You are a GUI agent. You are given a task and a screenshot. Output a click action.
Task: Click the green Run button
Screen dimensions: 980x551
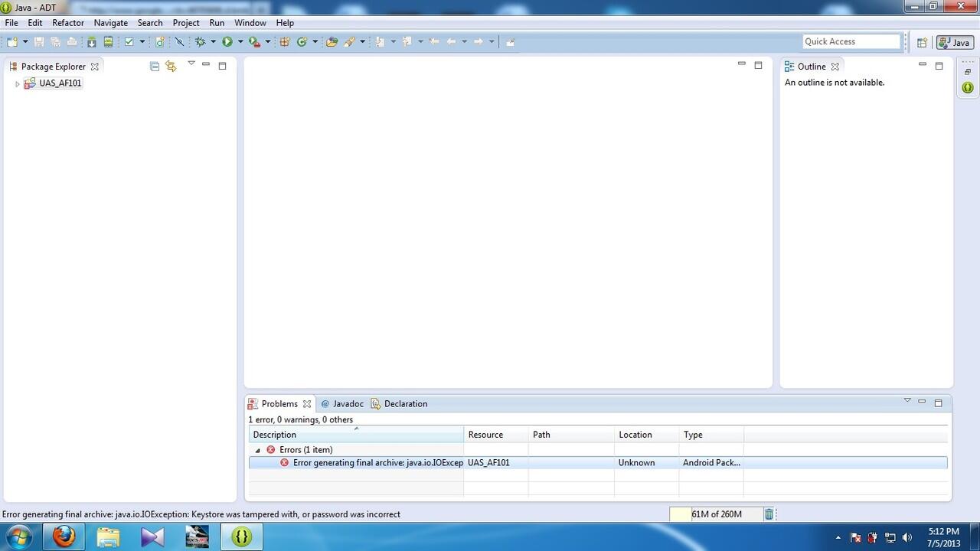(x=227, y=41)
